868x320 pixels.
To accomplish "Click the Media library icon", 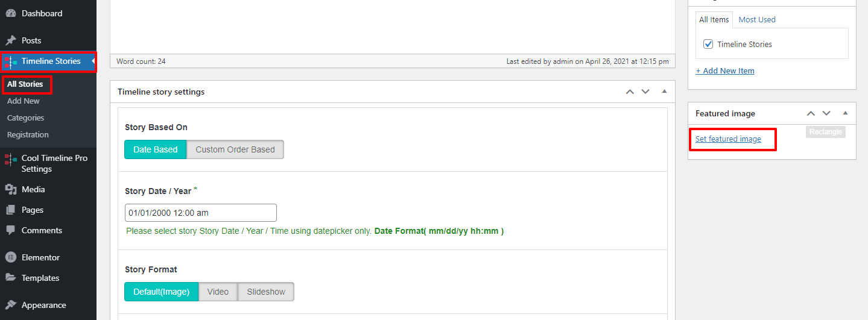I will tap(11, 189).
